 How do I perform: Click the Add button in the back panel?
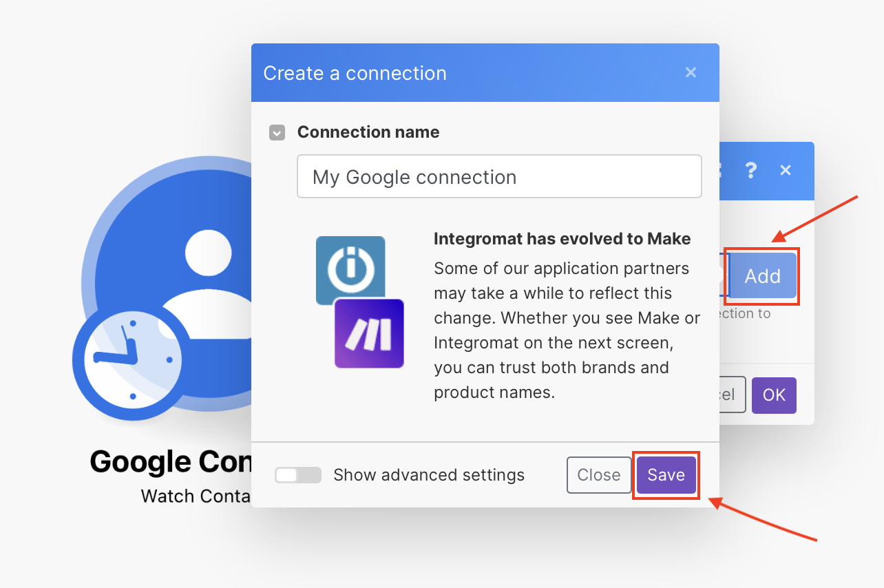click(762, 276)
